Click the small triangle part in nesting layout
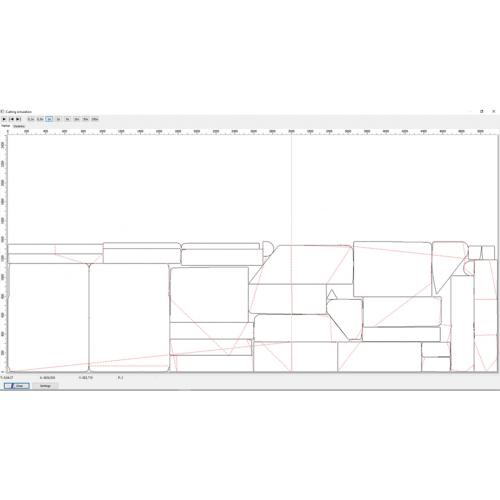500x500 pixels. [332, 294]
